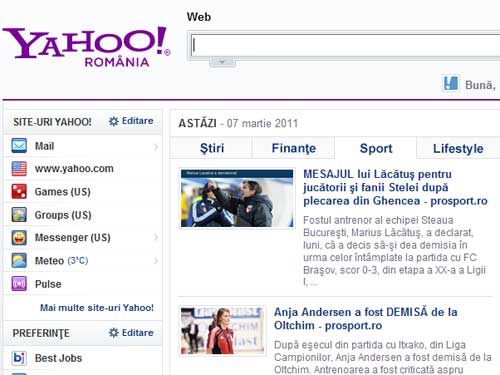Click the Mail link text
The image size is (500, 375).
(x=44, y=146)
